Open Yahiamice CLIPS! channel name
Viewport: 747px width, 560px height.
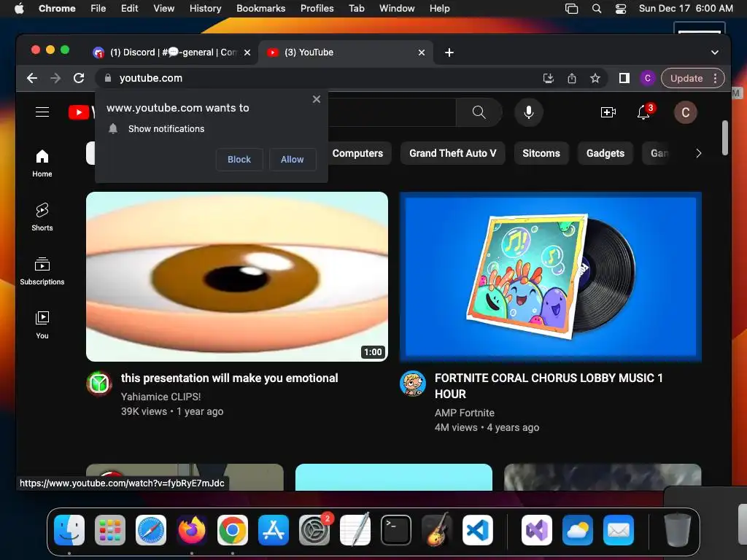click(160, 397)
